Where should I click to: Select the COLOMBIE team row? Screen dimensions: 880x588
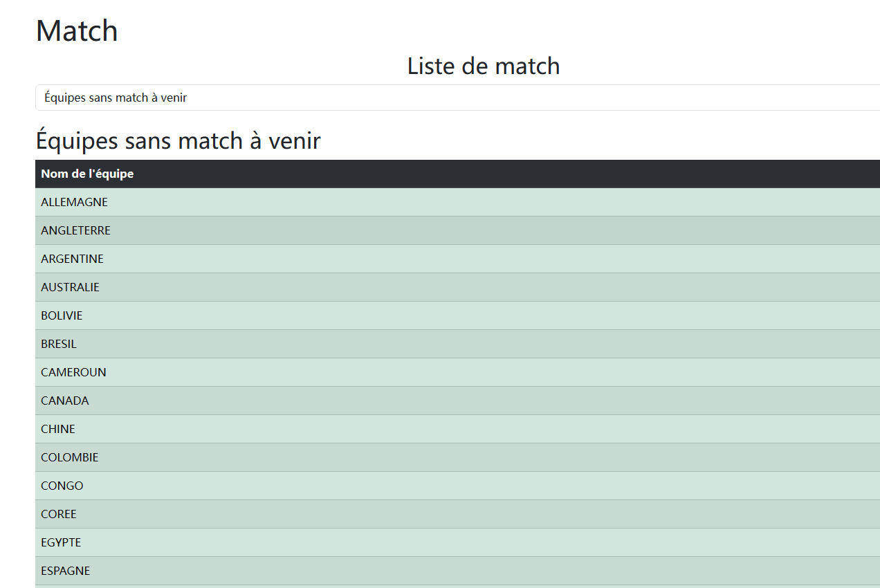tap(70, 457)
